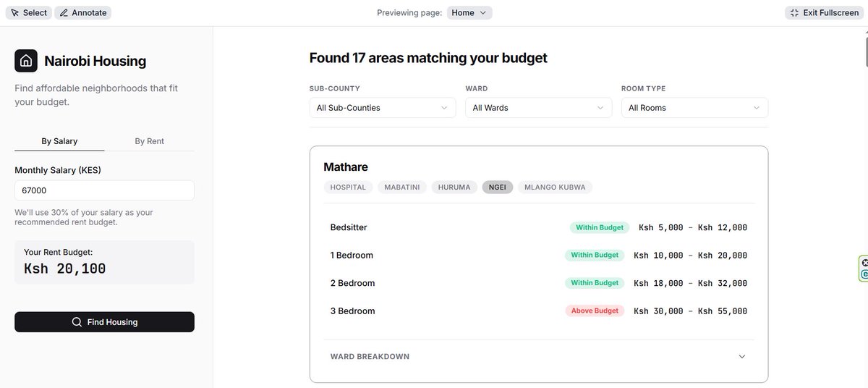Click the 1 Bedroom row label
The width and height of the screenshot is (868, 388).
(x=352, y=256)
